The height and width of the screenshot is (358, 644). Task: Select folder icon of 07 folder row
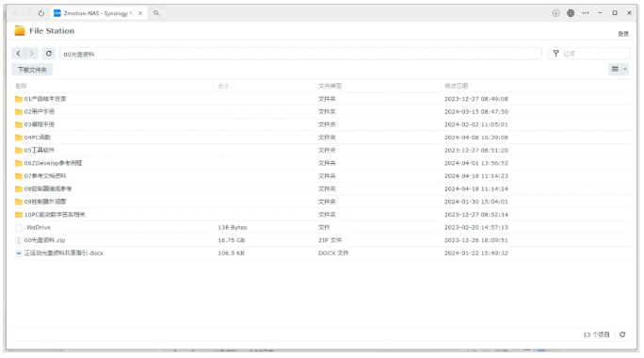(19, 176)
